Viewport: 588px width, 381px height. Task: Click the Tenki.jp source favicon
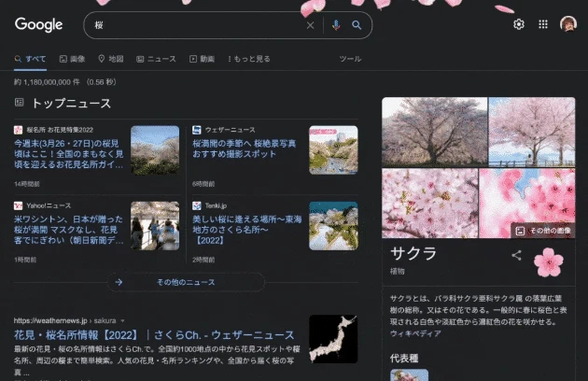click(x=197, y=205)
